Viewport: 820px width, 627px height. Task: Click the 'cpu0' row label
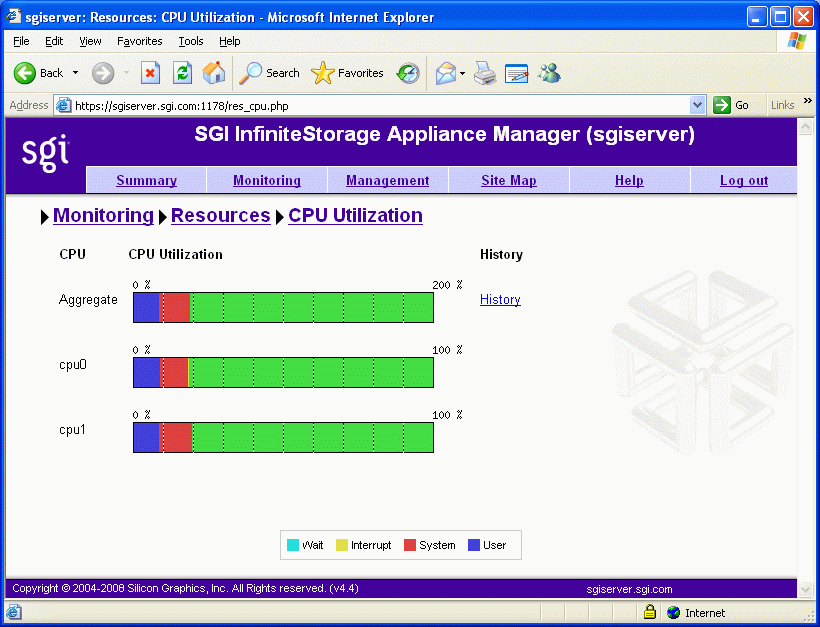73,364
